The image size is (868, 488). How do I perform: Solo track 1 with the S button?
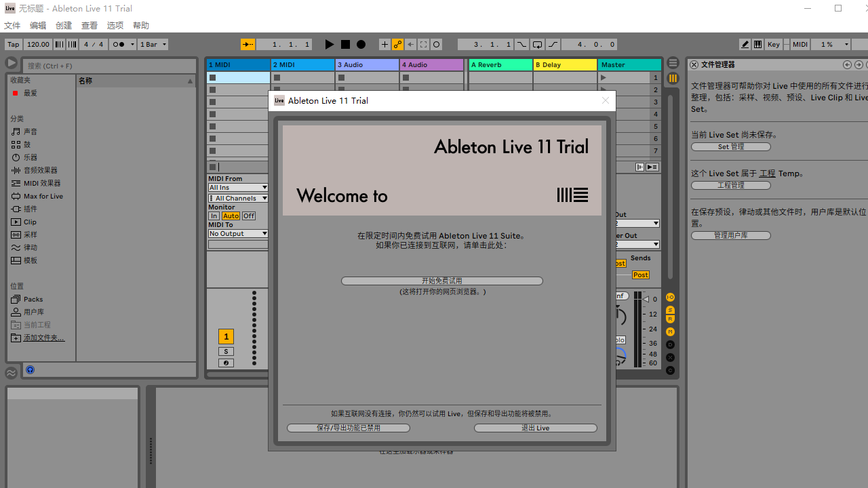pos(226,352)
